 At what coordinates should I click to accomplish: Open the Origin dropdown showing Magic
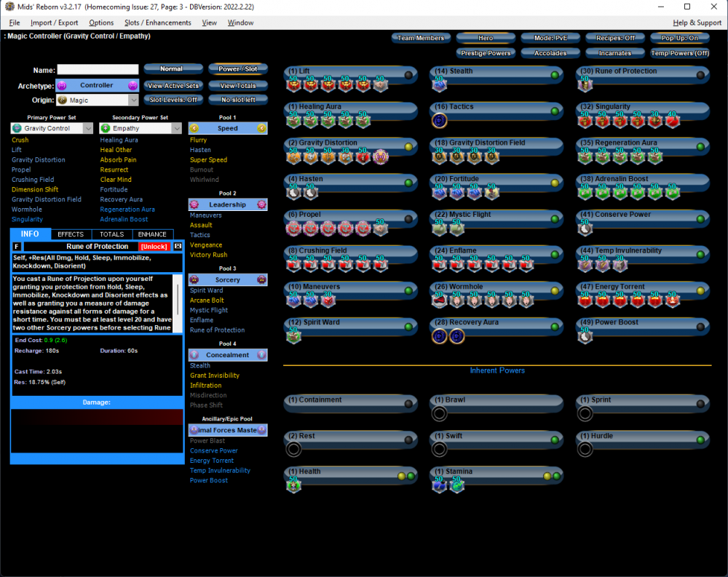[98, 100]
